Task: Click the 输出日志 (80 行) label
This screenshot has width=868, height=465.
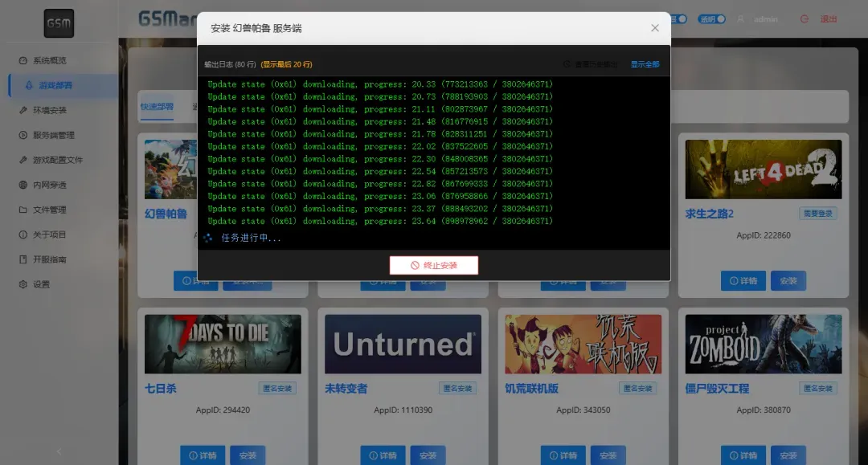Action: click(x=230, y=64)
